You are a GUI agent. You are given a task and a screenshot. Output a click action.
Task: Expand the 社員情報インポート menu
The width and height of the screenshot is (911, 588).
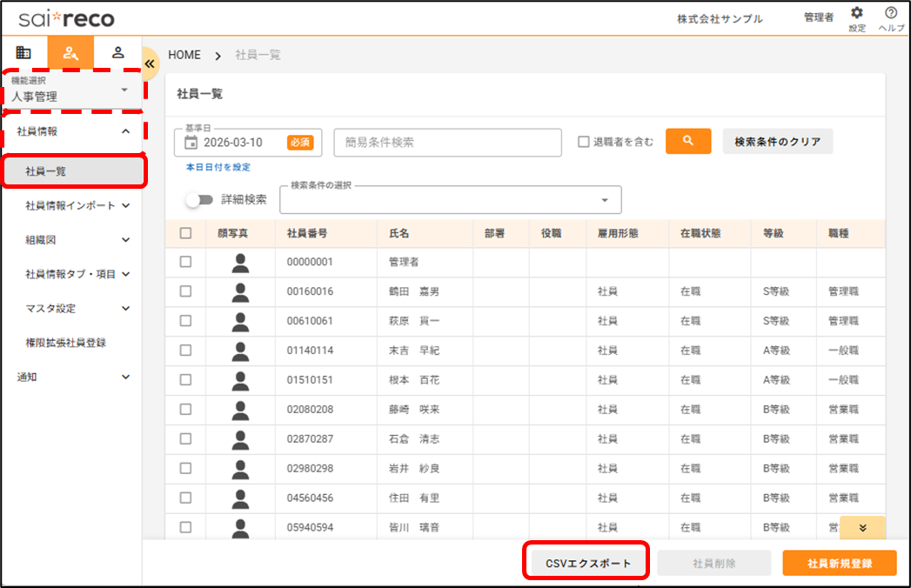tap(77, 206)
